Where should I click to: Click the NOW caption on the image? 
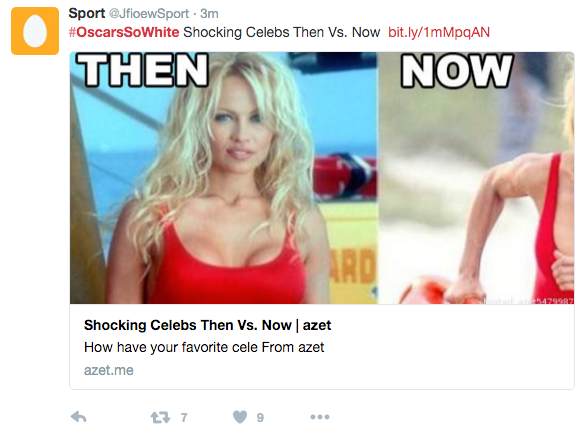(x=457, y=70)
